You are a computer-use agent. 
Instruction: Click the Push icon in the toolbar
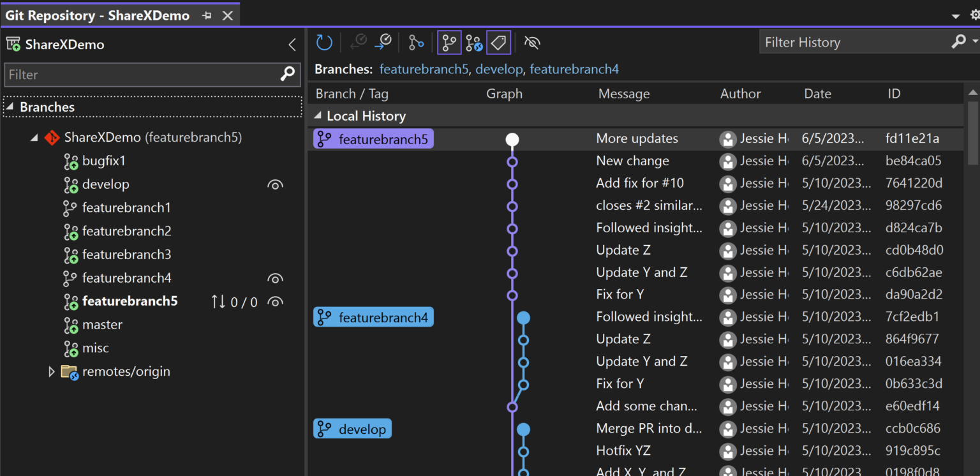click(x=383, y=42)
